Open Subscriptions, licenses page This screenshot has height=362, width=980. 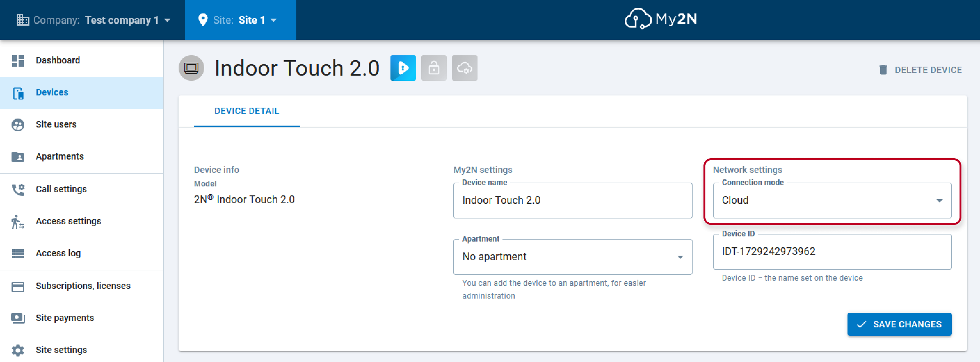pyautogui.click(x=82, y=286)
